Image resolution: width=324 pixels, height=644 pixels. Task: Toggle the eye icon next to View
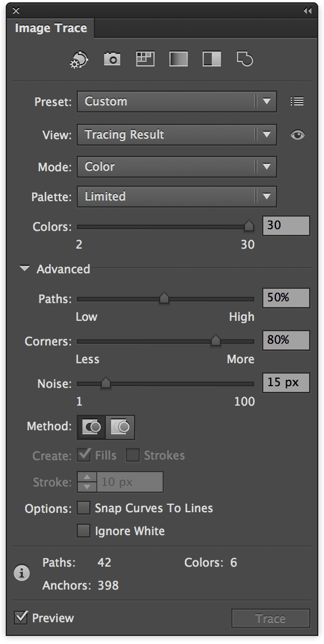[x=297, y=135]
